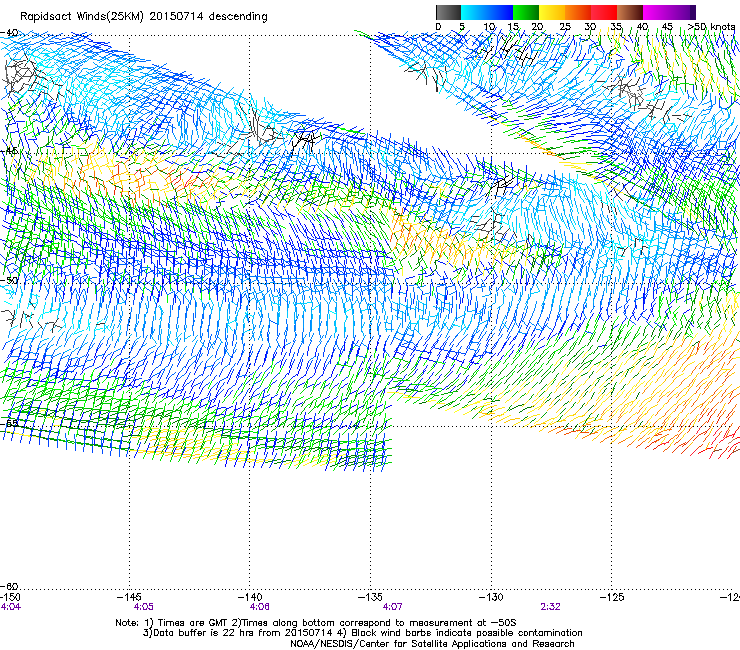
Task: Click the NOAA/NESDIS credit line
Action: click(x=432, y=644)
